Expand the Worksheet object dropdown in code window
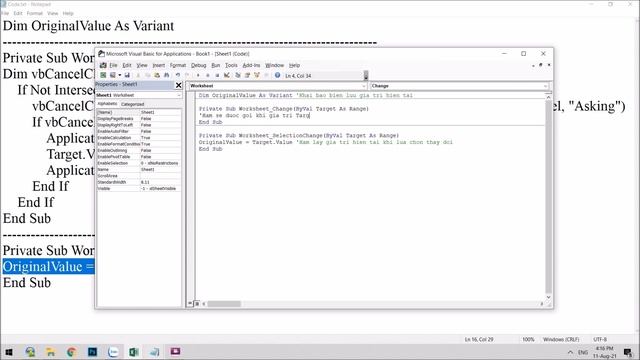Viewport: 640px width, 360px height. coord(363,86)
